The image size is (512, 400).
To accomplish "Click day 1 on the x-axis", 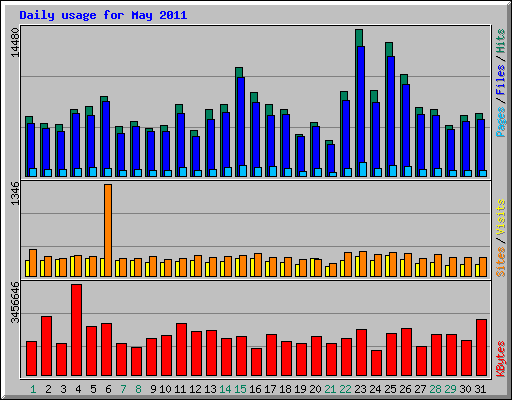I will (33, 389).
